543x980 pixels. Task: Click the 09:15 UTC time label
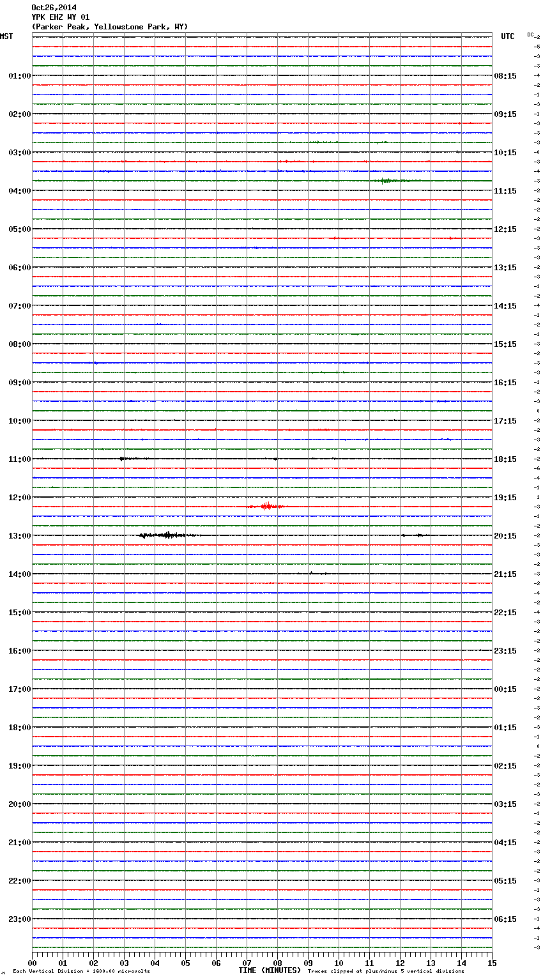coord(505,114)
